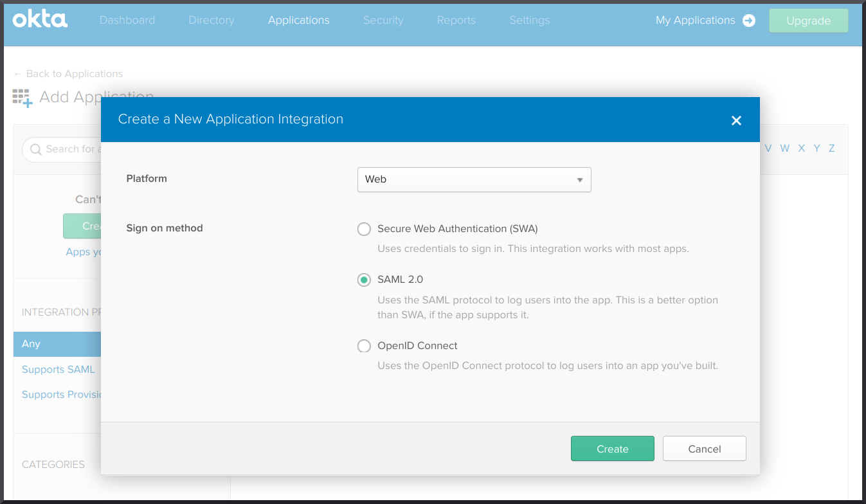This screenshot has height=504, width=866.
Task: Click the 'Sign on method' label
Action: point(165,228)
